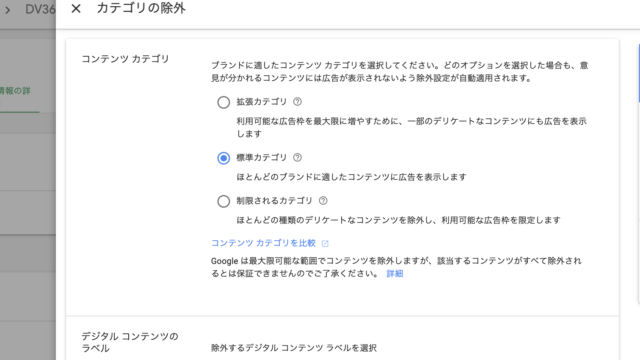640x360 pixels.
Task: Open help icon beside 拡張カテゴリ
Action: (x=298, y=102)
